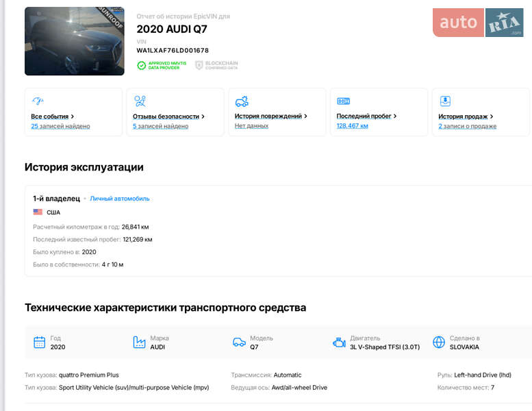Open the '25 записей найдено' link
The image size is (532, 411).
click(60, 126)
